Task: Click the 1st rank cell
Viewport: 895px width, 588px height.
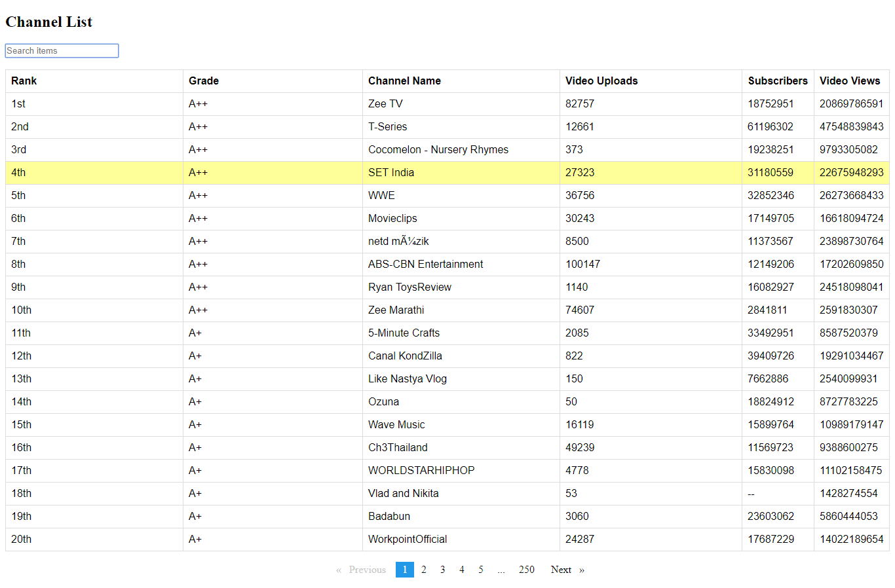Action: pyautogui.click(x=94, y=104)
